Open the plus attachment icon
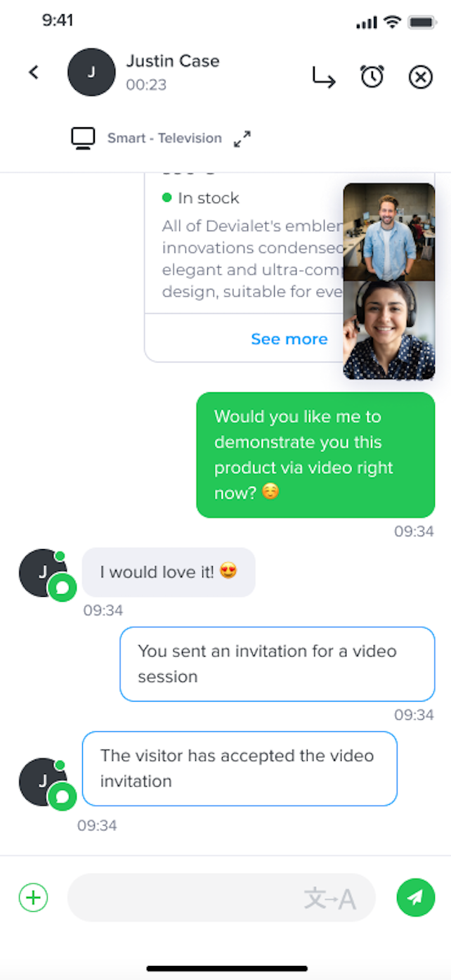The height and width of the screenshot is (980, 451). 32,897
